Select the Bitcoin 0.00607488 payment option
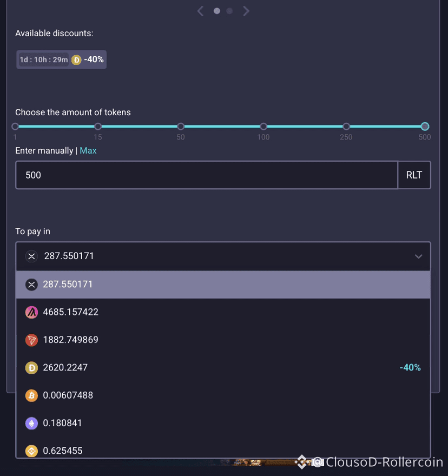448x476 pixels. click(x=223, y=395)
